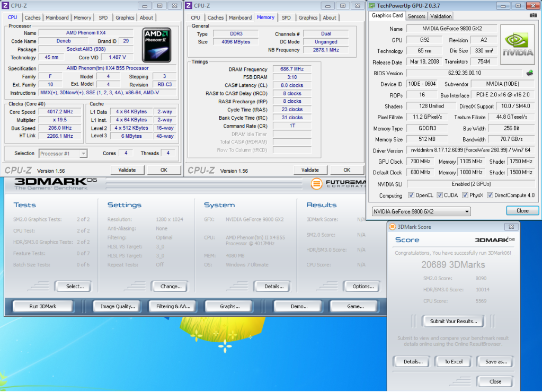Click the memory Size value "4096 MBytes"
The width and height of the screenshot is (542, 392).
tap(236, 42)
